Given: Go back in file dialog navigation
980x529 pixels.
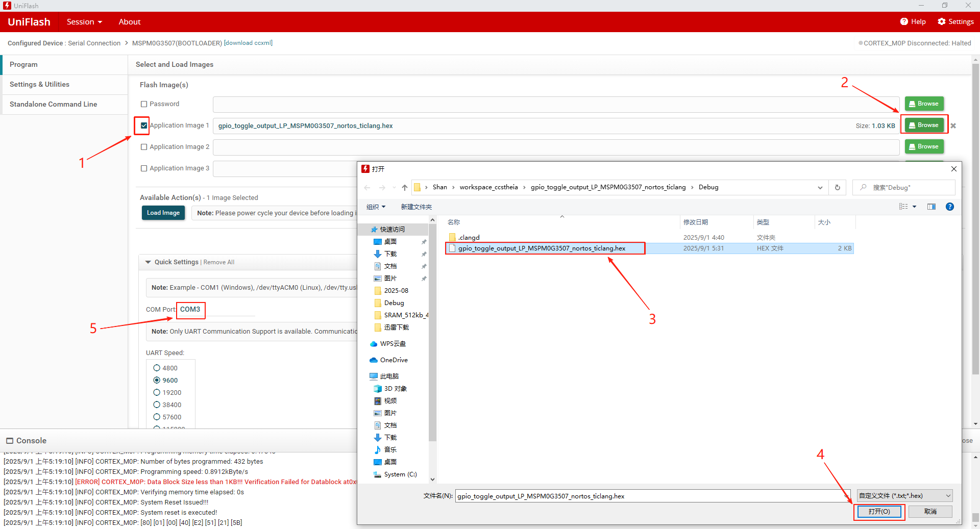Looking at the screenshot, I should coord(367,188).
